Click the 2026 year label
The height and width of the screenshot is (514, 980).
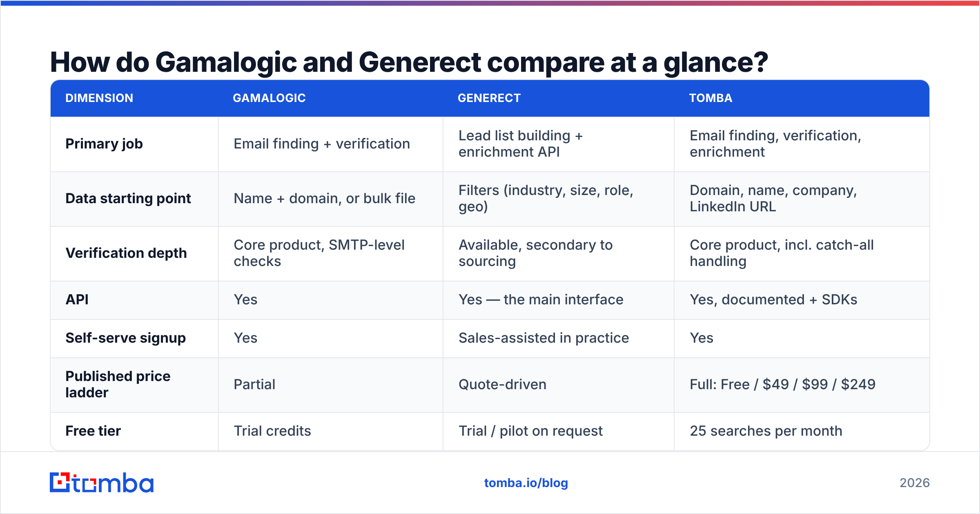pyautogui.click(x=915, y=483)
